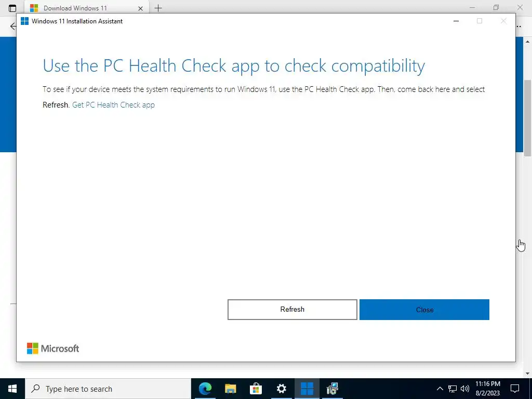Open the Windows Start menu
532x399 pixels.
coord(12,389)
